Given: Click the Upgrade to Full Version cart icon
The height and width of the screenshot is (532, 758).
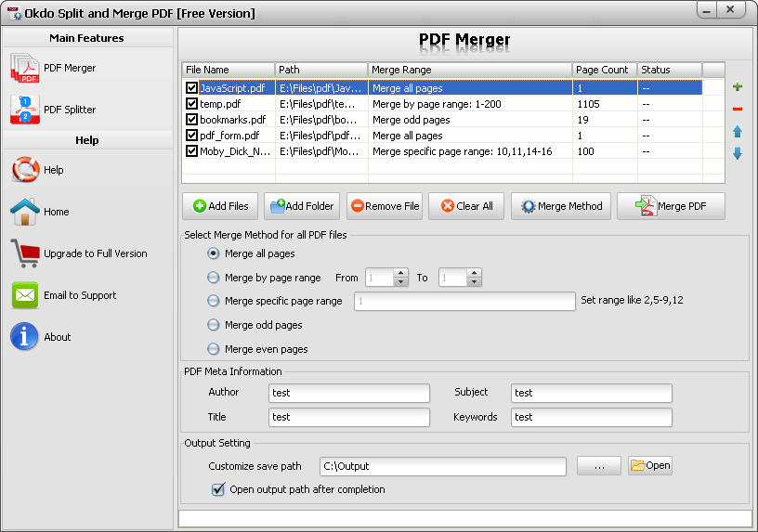Looking at the screenshot, I should pos(25,253).
